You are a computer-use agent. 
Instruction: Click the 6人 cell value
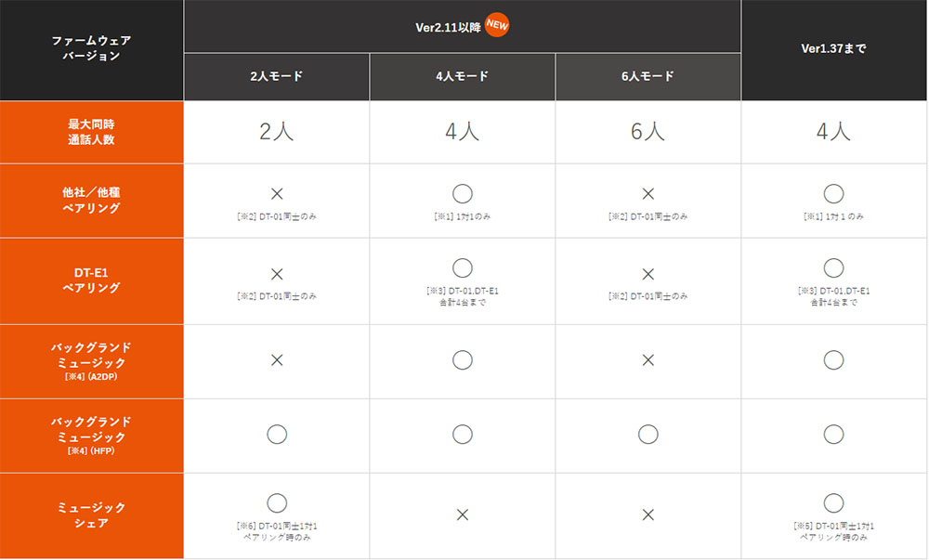point(648,132)
